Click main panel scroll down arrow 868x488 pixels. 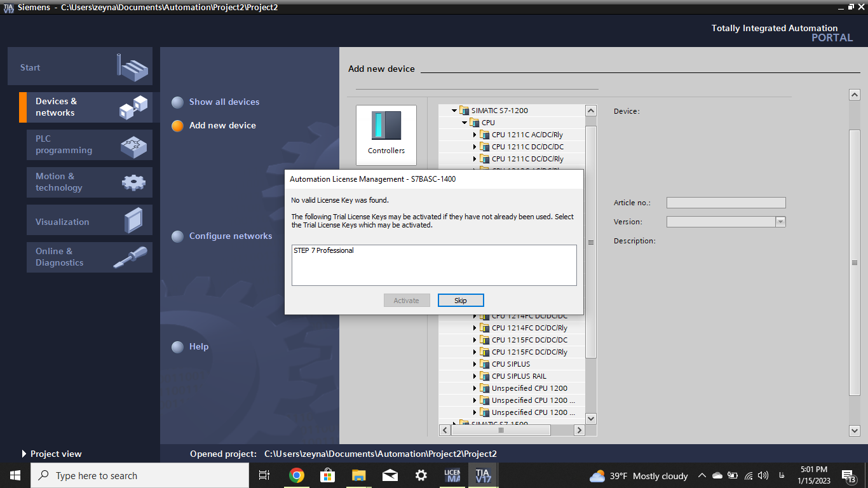tap(855, 430)
